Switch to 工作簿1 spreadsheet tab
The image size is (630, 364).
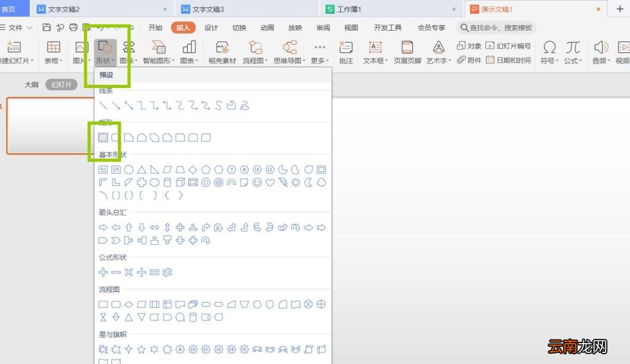pyautogui.click(x=391, y=9)
